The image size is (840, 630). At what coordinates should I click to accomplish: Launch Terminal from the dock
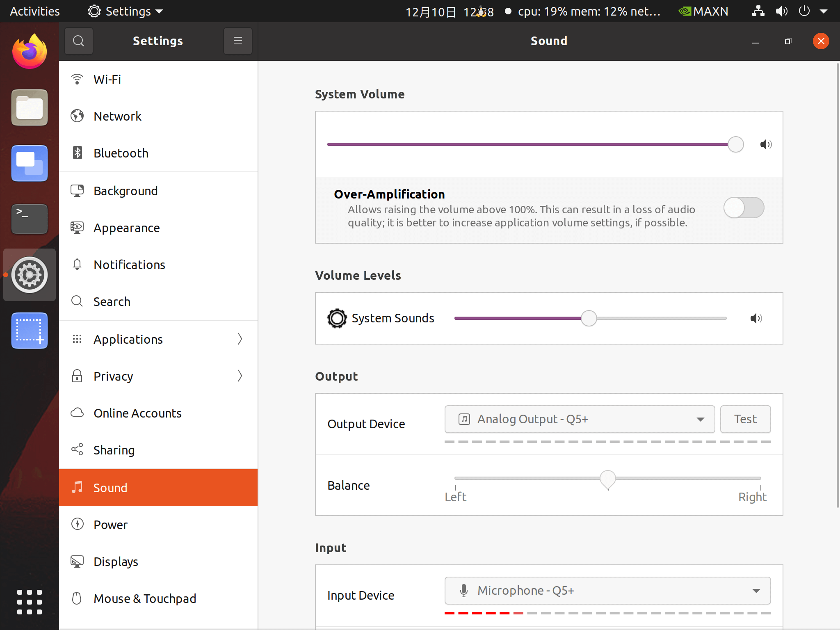tap(30, 219)
